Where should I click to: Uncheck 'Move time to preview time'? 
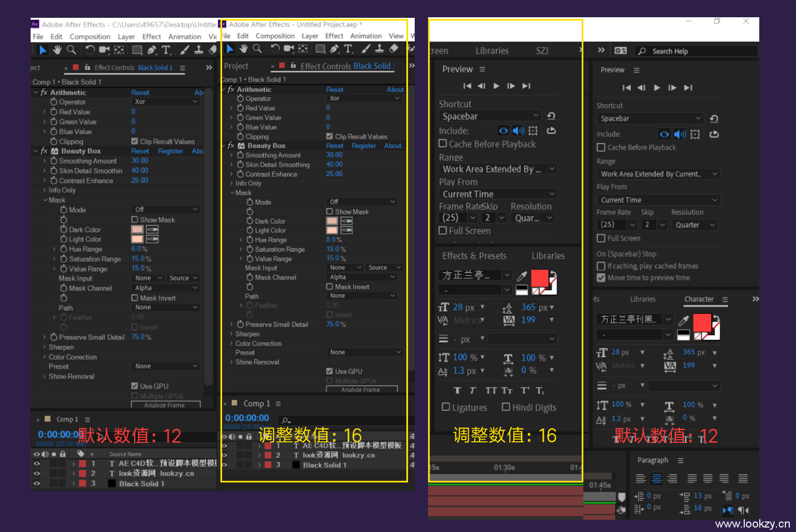(x=601, y=278)
